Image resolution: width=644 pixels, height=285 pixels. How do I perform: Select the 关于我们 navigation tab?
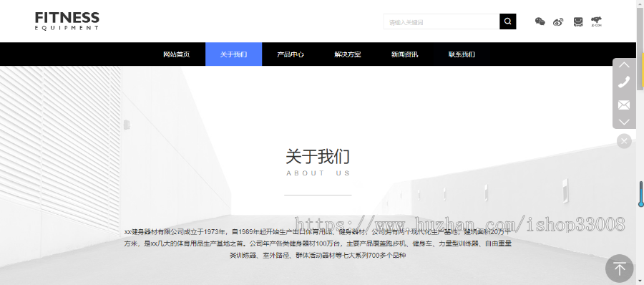[233, 54]
